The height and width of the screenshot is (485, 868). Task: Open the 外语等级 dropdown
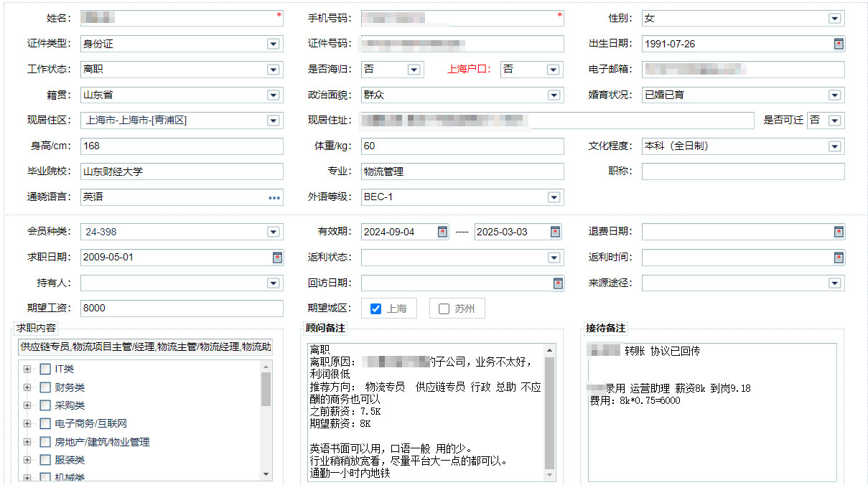tap(554, 197)
